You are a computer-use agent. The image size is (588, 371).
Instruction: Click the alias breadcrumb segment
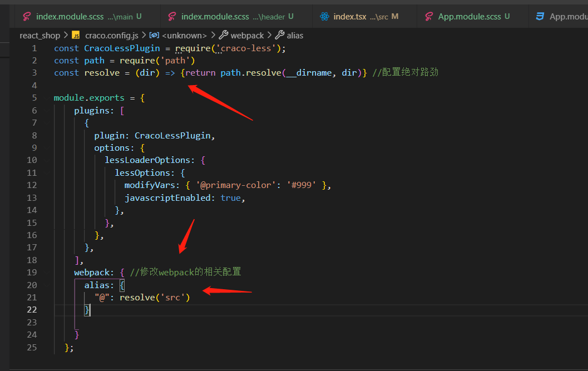pyautogui.click(x=295, y=36)
